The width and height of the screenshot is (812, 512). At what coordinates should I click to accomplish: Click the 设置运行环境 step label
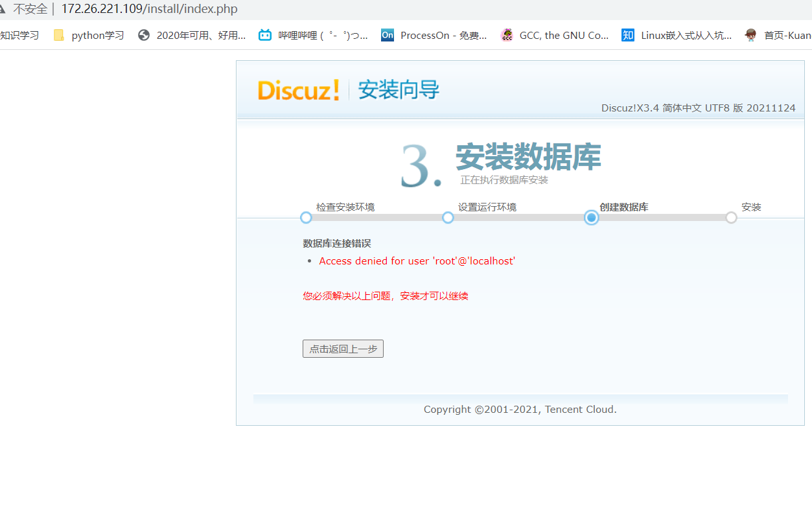click(x=487, y=207)
